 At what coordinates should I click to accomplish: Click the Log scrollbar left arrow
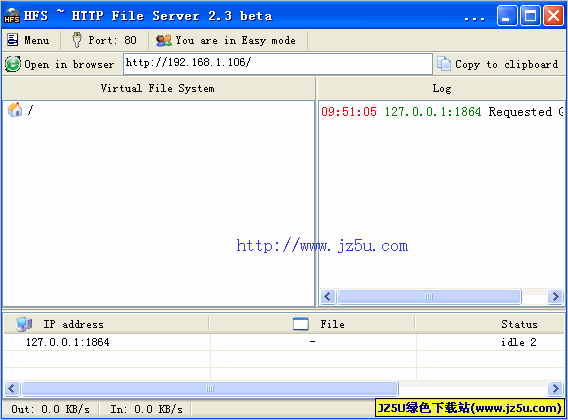coord(328,297)
